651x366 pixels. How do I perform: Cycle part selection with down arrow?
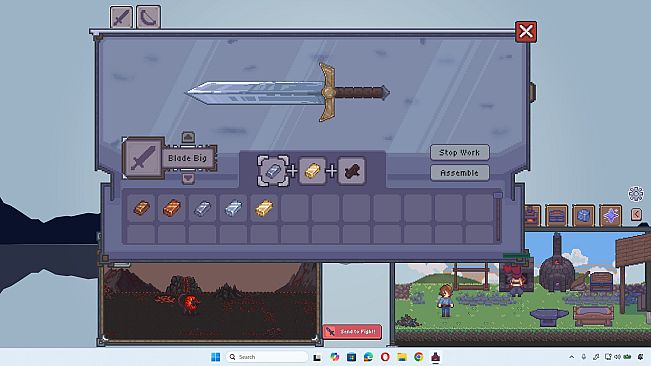(188, 178)
